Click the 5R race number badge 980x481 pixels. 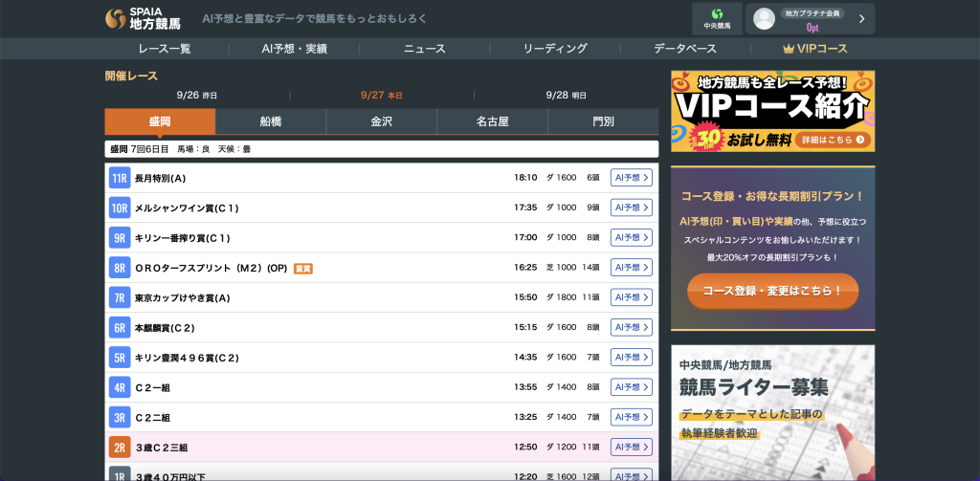(119, 358)
